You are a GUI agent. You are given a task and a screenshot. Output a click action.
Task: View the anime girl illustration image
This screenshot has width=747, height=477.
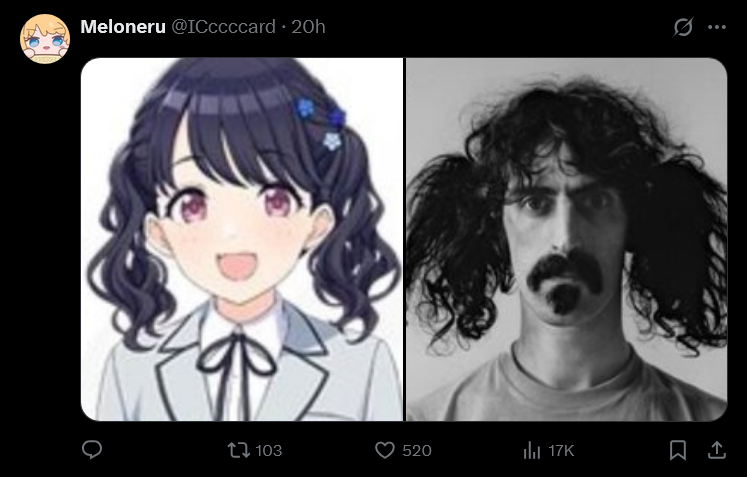242,239
